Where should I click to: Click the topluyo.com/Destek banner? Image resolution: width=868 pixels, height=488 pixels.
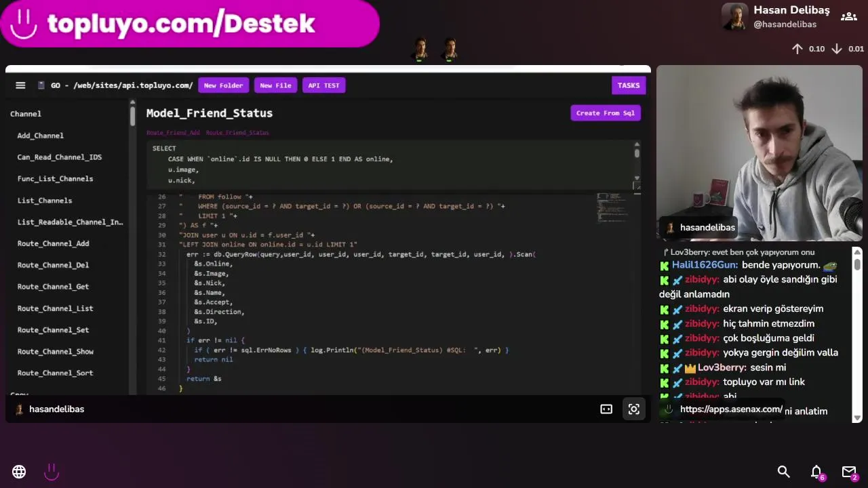pyautogui.click(x=189, y=24)
